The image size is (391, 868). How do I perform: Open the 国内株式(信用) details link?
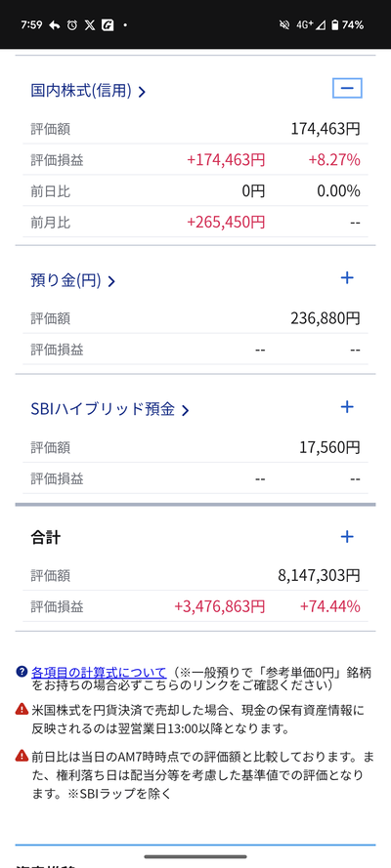click(88, 91)
